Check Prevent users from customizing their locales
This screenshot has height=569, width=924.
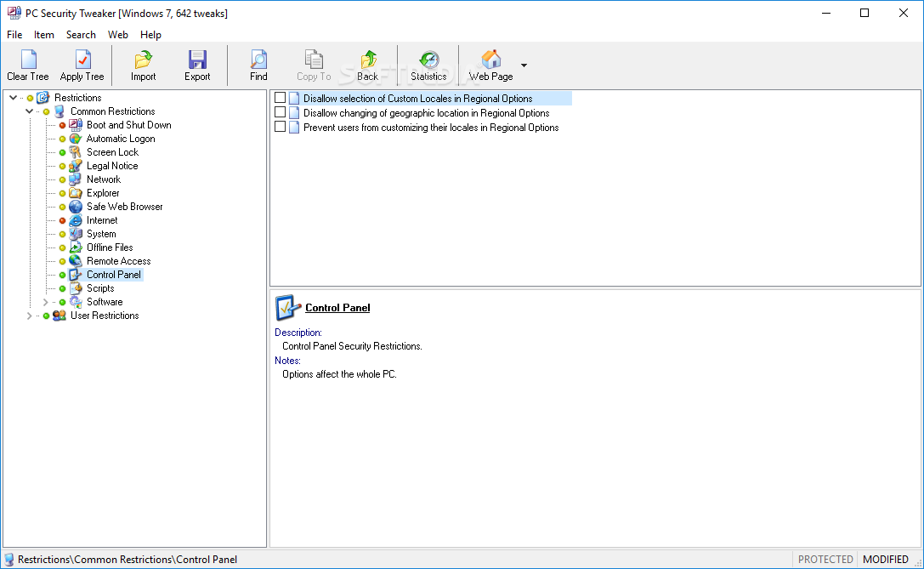tap(281, 127)
